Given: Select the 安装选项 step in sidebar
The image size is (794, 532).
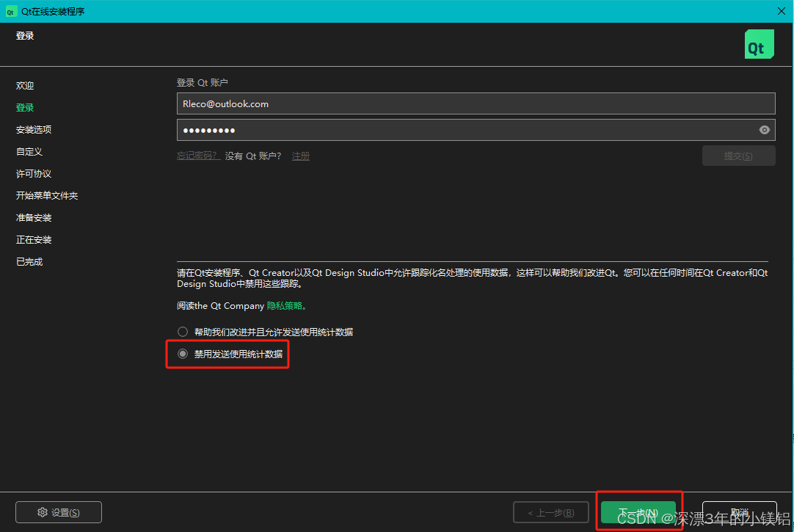Looking at the screenshot, I should [x=34, y=130].
